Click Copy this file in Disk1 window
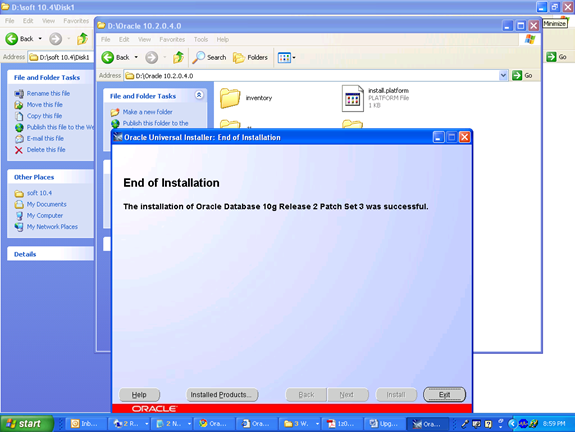This screenshot has height=433, width=576. pos(44,116)
